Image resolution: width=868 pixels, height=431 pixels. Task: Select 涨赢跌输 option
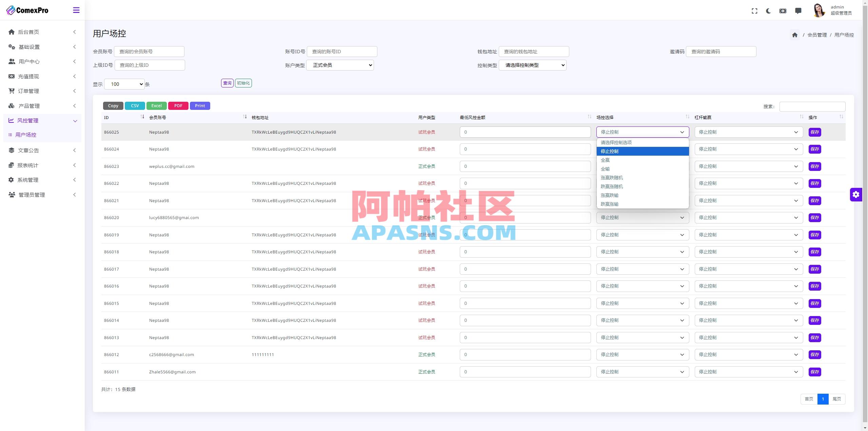pos(643,195)
